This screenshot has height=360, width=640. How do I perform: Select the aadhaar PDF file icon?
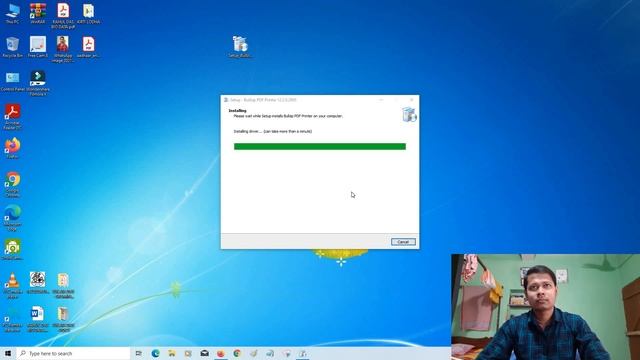(89, 47)
